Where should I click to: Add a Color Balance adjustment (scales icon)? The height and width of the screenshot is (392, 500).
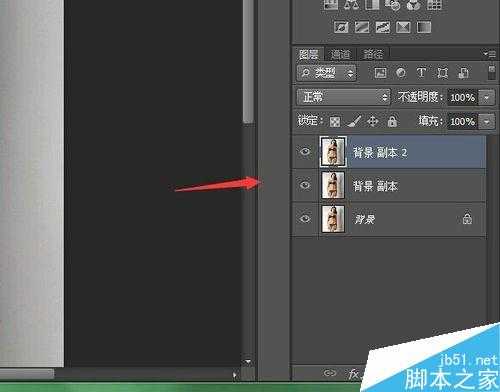pos(352,5)
